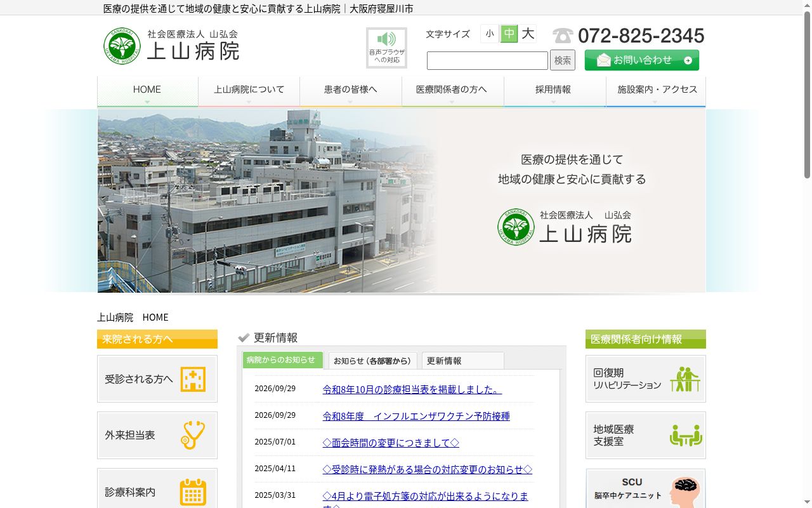Click the 来院される方へ section header
The height and width of the screenshot is (508, 812).
point(157,339)
